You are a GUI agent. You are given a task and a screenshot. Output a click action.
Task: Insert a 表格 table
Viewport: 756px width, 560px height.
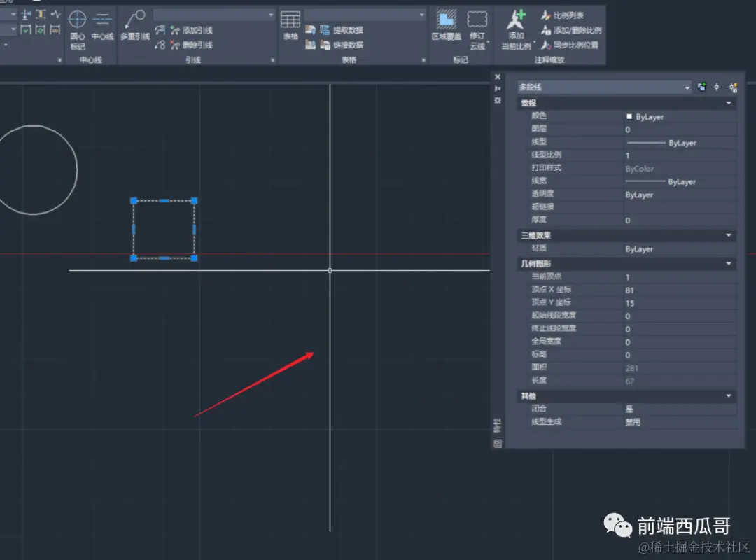point(290,26)
